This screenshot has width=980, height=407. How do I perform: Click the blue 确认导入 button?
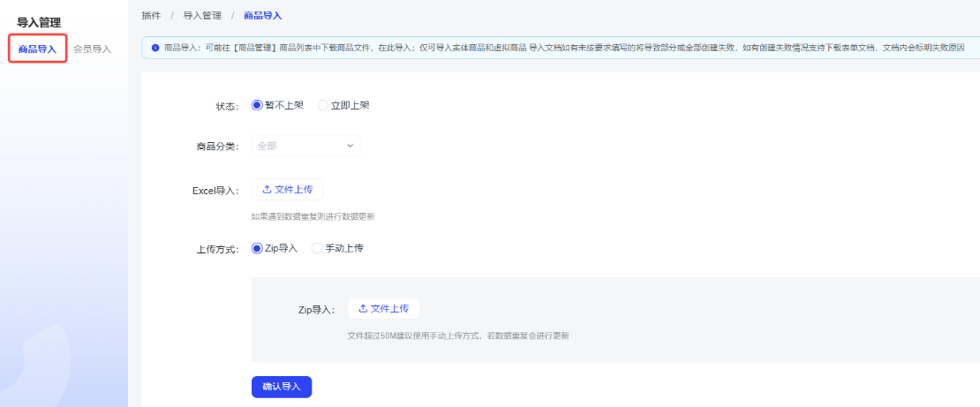click(282, 387)
